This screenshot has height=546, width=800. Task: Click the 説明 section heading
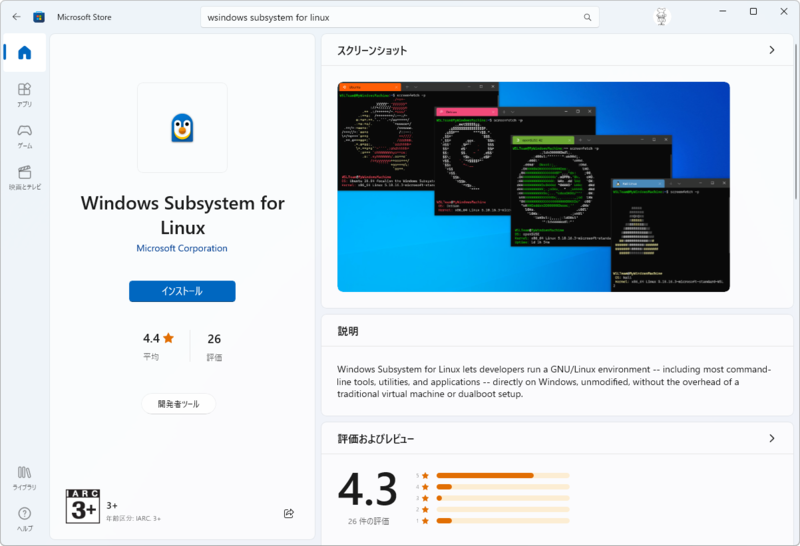click(x=348, y=331)
